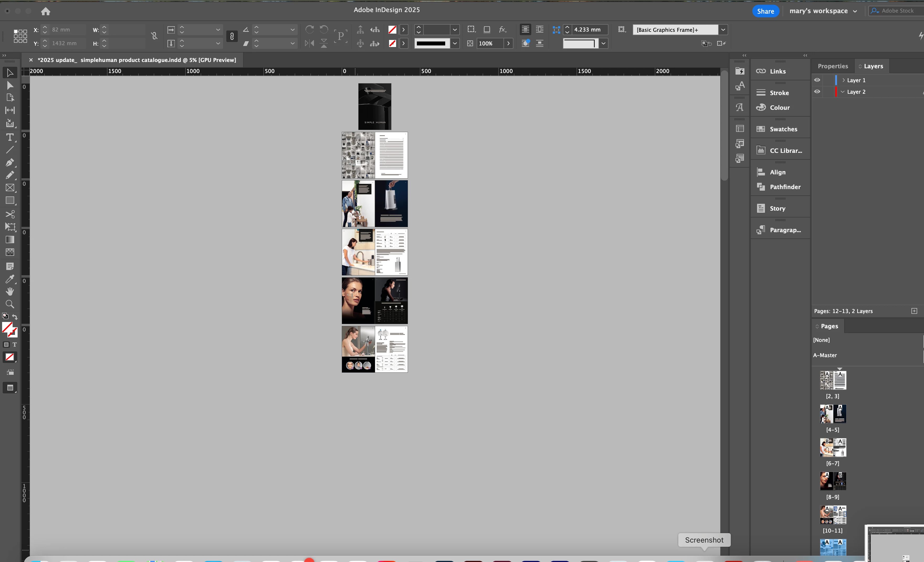924x562 pixels.
Task: Select the Type tool
Action: (10, 137)
